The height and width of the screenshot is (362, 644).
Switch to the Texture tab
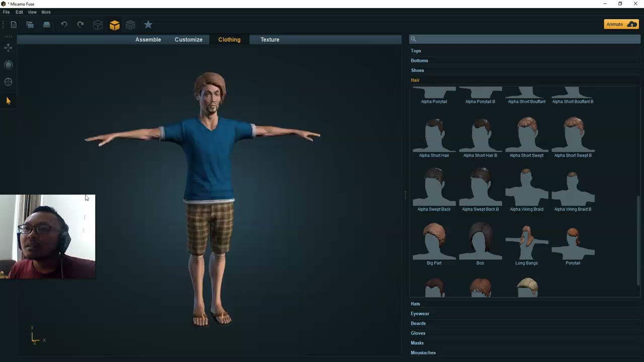270,40
